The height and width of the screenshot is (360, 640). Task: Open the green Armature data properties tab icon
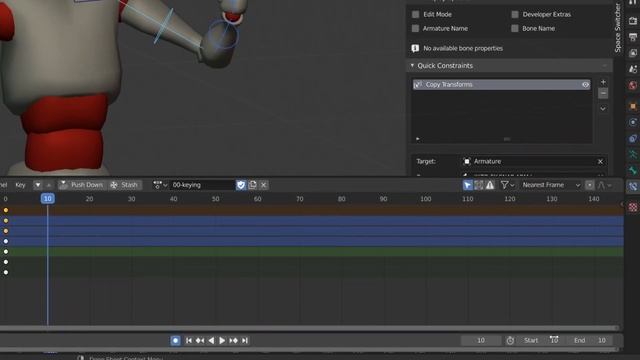(x=633, y=154)
